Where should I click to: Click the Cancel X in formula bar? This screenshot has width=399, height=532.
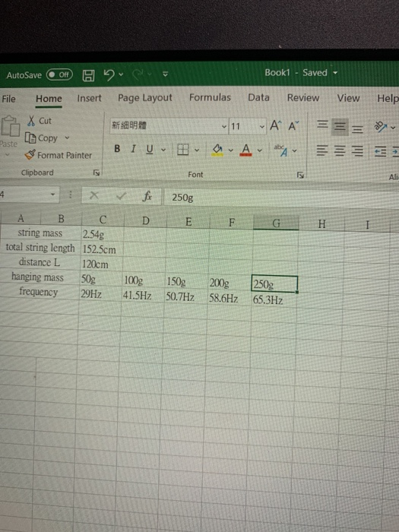point(94,195)
